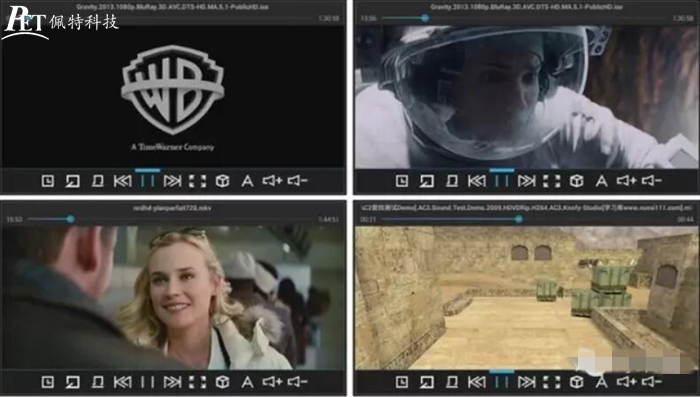
Task: Click the clock icon in the AC3 Sound Test player
Action: (402, 382)
